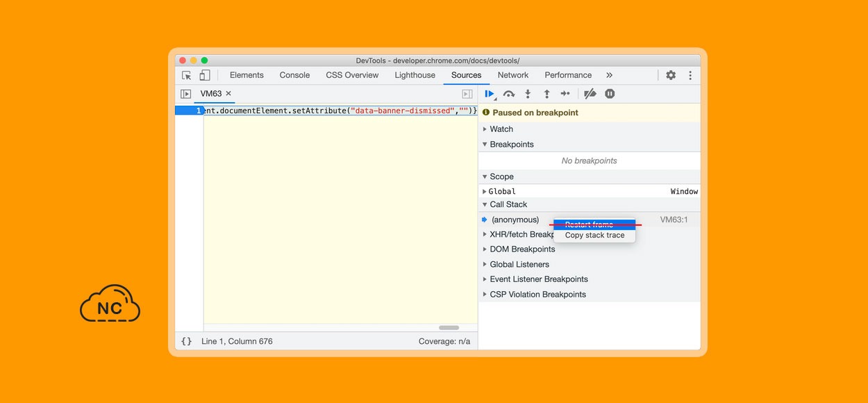Viewport: 868px width, 403px height.
Task: Choose Copy stack trace in context menu
Action: click(594, 235)
